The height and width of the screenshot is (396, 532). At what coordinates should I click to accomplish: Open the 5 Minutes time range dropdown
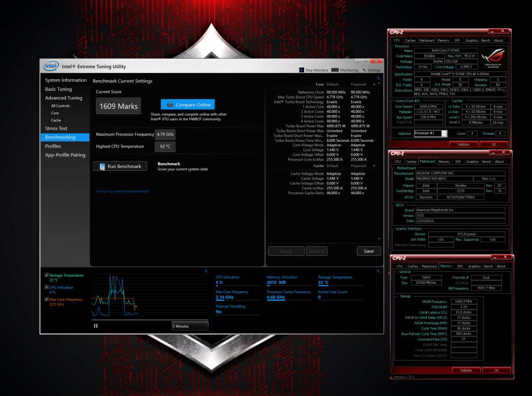(190, 326)
